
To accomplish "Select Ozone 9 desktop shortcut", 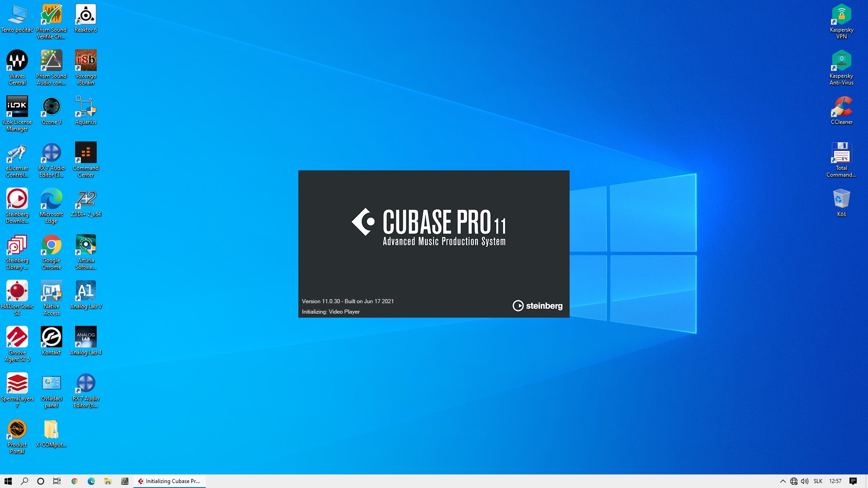I will coord(52,111).
